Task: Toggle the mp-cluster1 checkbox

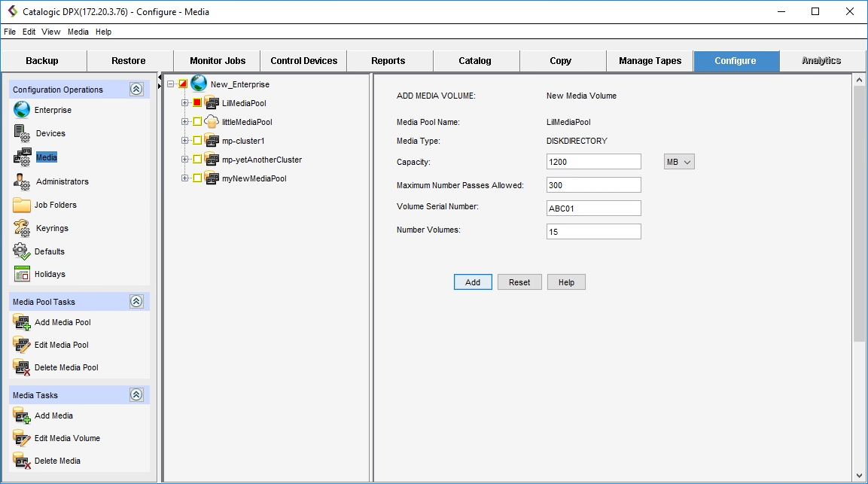Action: (197, 141)
